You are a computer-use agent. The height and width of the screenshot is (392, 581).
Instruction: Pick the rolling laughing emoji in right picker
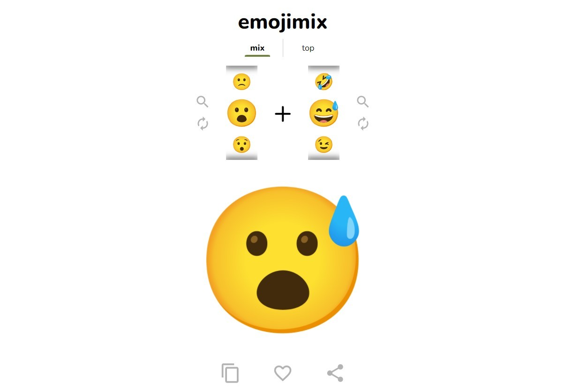click(324, 82)
